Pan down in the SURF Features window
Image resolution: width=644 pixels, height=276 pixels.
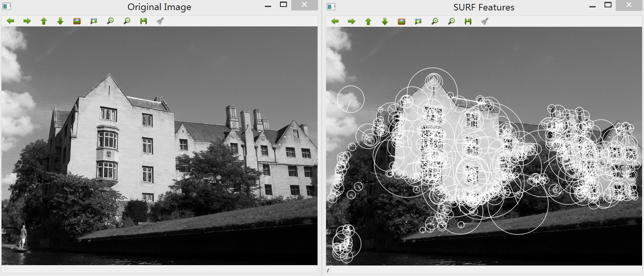[385, 21]
